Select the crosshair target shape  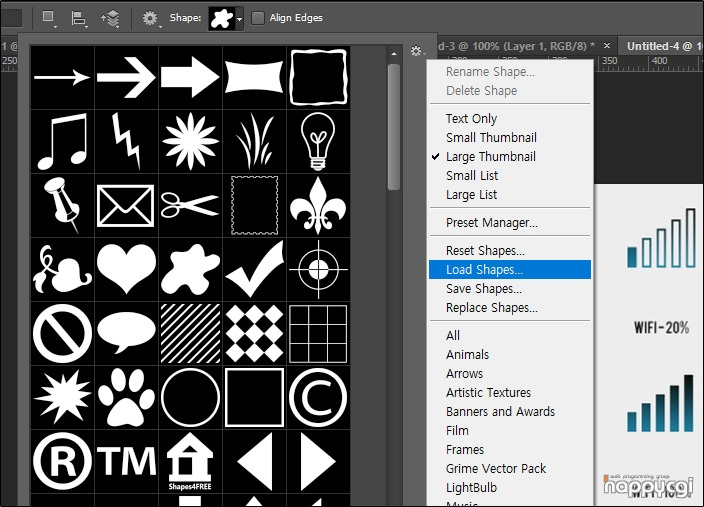(x=318, y=269)
